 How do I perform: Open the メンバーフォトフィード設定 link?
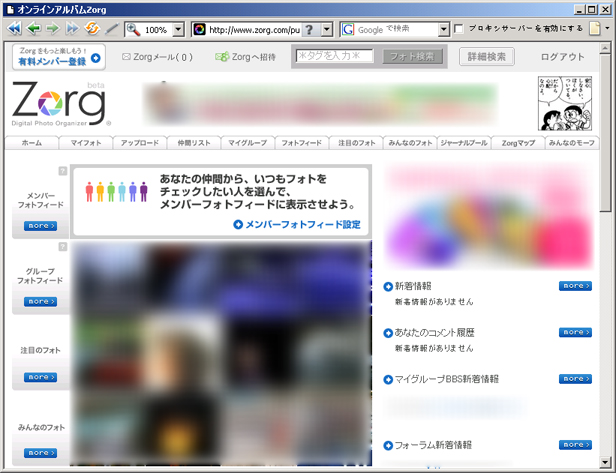click(297, 225)
